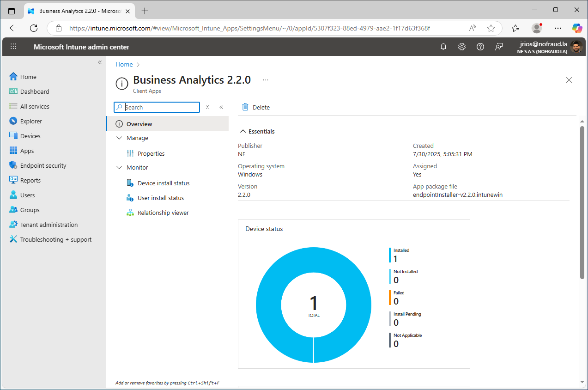Open Edge settings and more menu
Screen dimensions: 588x390
pyautogui.click(x=558, y=28)
